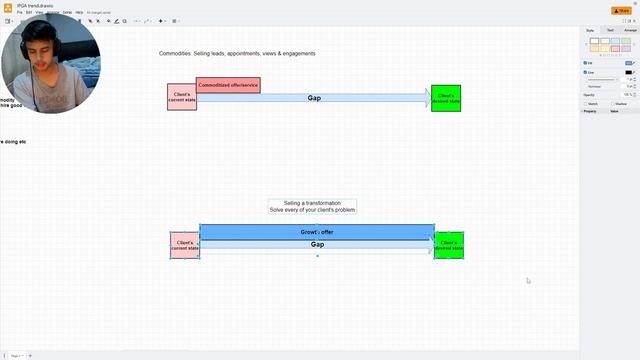
Task: Switch to the Style tab
Action: click(x=590, y=30)
